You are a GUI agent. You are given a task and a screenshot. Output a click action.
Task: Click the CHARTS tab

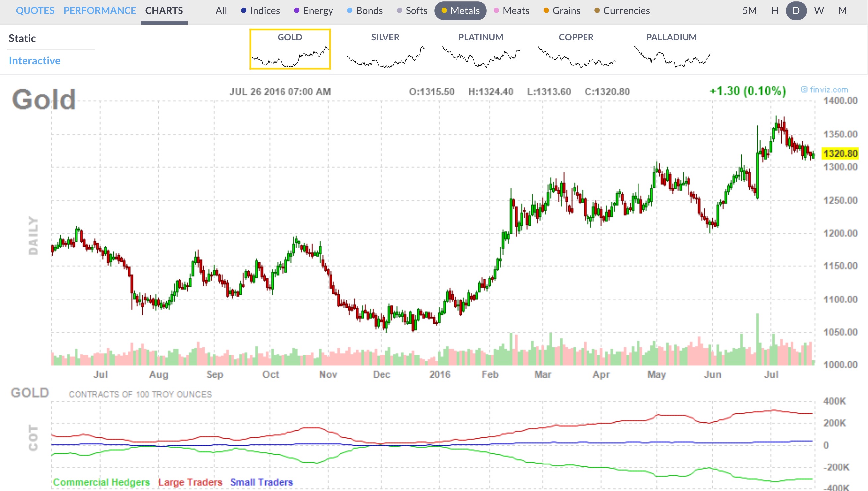tap(164, 11)
